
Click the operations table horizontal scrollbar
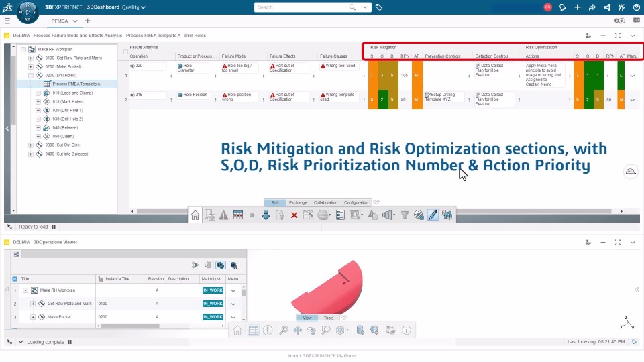coord(130,326)
